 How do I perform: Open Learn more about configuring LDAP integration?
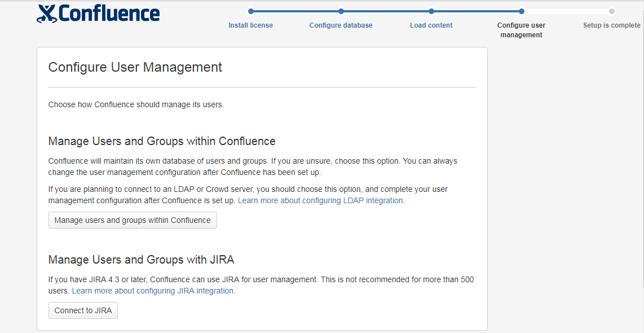point(320,200)
